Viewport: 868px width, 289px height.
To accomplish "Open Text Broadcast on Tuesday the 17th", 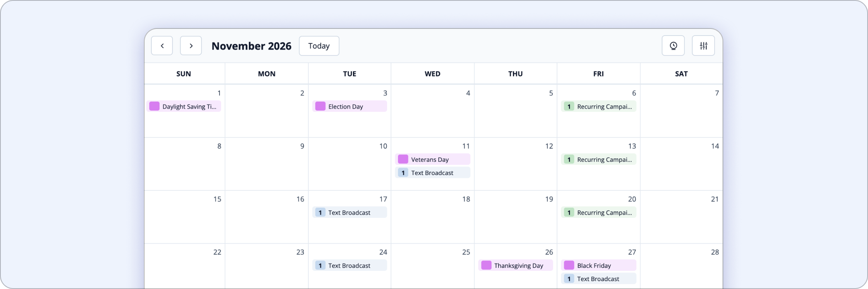I will [350, 213].
